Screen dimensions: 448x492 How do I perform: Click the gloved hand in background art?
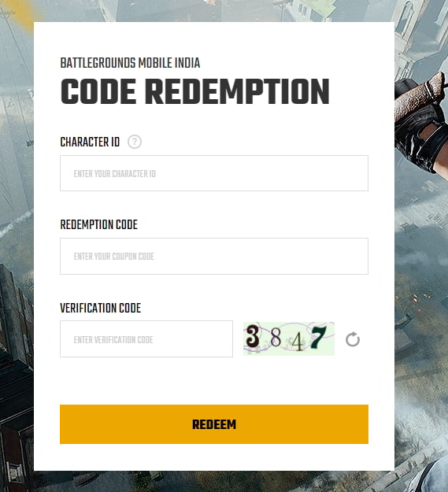420,122
